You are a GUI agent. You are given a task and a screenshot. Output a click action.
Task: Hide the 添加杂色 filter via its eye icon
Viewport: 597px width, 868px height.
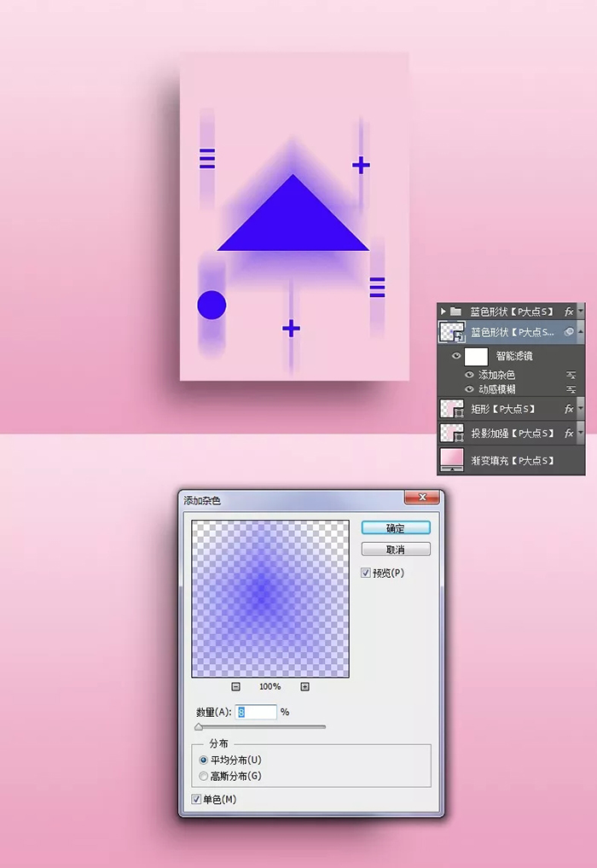[469, 376]
